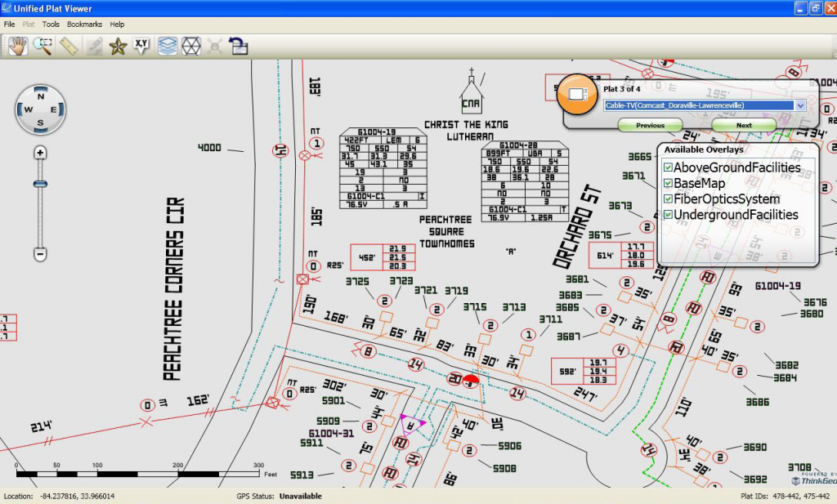This screenshot has height=504, width=837.
Task: Click the red 592' signal level box
Action: [x=584, y=371]
